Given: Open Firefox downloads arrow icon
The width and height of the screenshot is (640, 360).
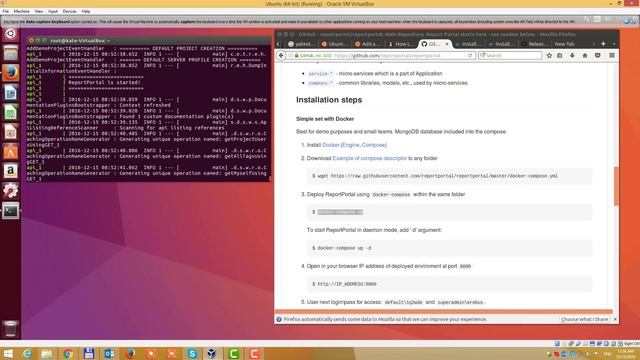Looking at the screenshot, I should pos(572,56).
